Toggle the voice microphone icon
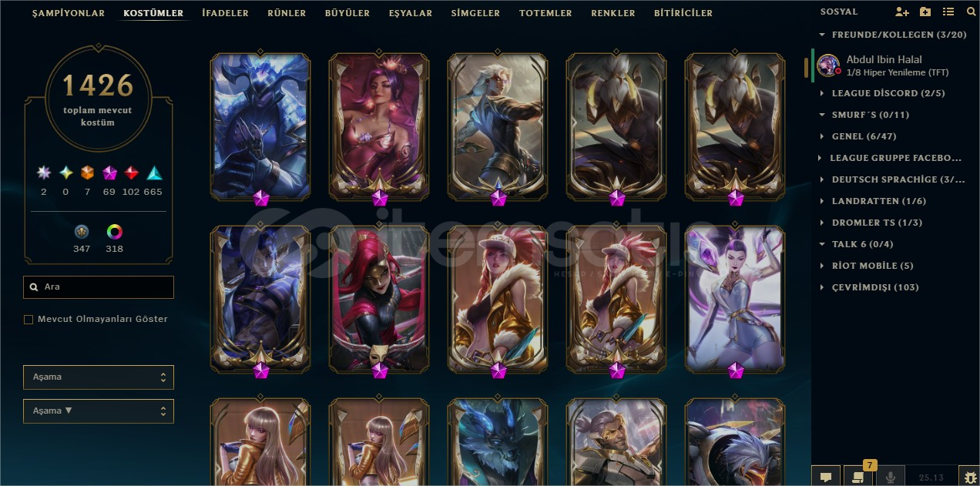Image resolution: width=980 pixels, height=486 pixels. 891,477
